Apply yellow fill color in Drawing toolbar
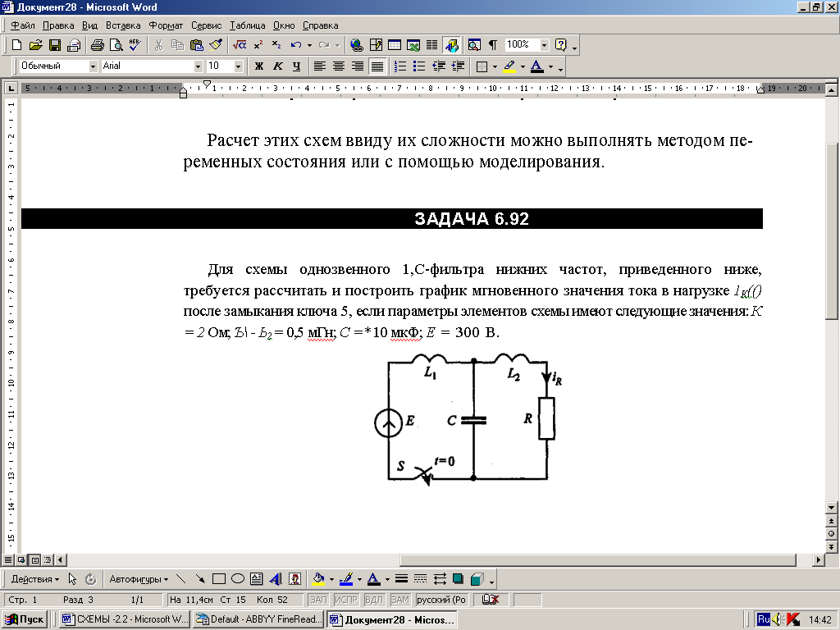 pos(319,579)
